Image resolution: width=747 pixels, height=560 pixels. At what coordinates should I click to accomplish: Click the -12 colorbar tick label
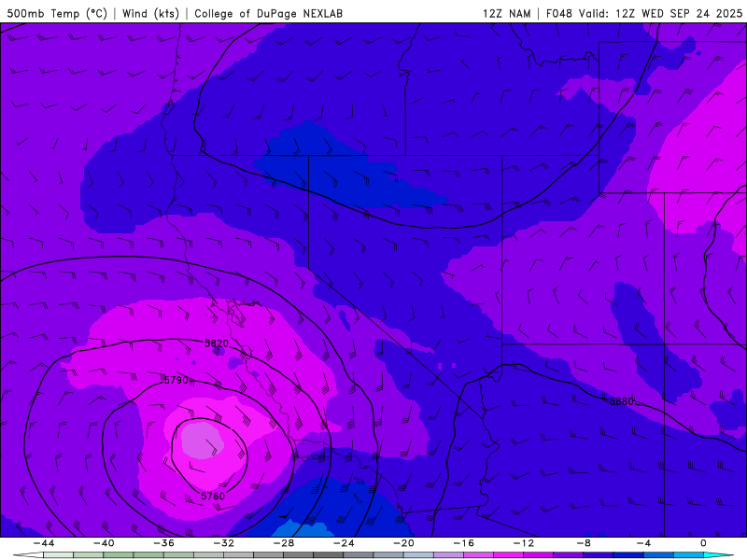pyautogui.click(x=524, y=543)
